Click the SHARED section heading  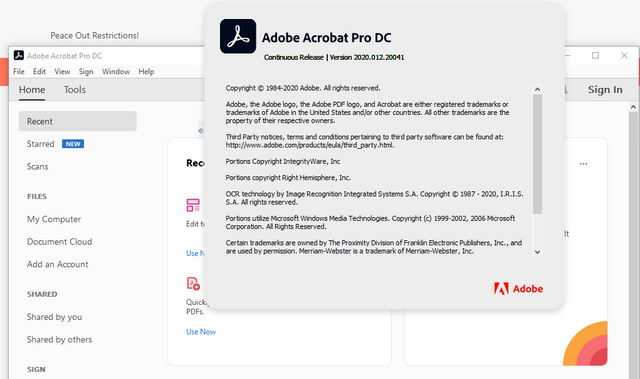(x=42, y=294)
